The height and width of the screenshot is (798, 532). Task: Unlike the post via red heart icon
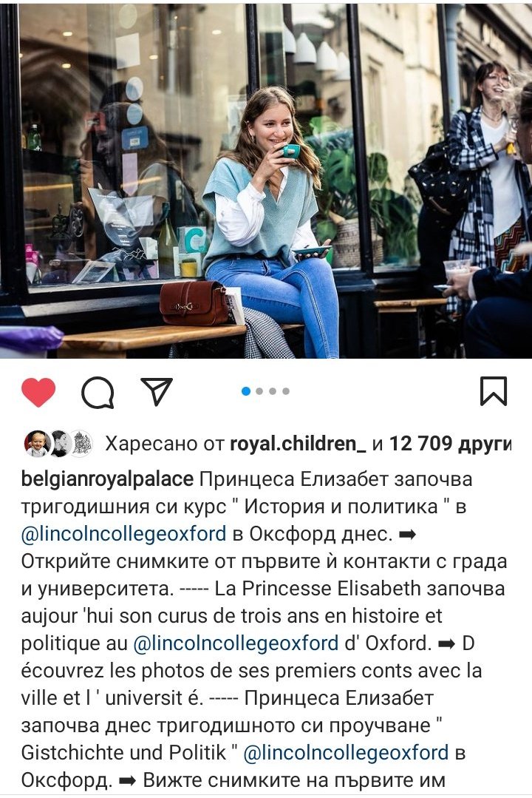tap(38, 392)
